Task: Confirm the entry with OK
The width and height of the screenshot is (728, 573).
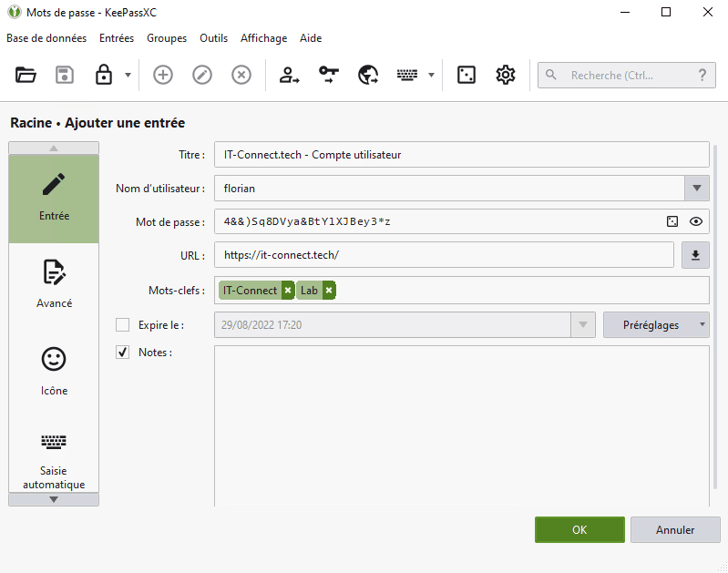Action: (x=579, y=530)
